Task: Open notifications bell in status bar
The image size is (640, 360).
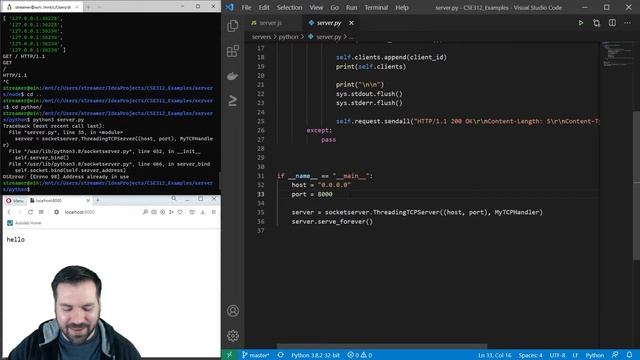Action: click(629, 355)
